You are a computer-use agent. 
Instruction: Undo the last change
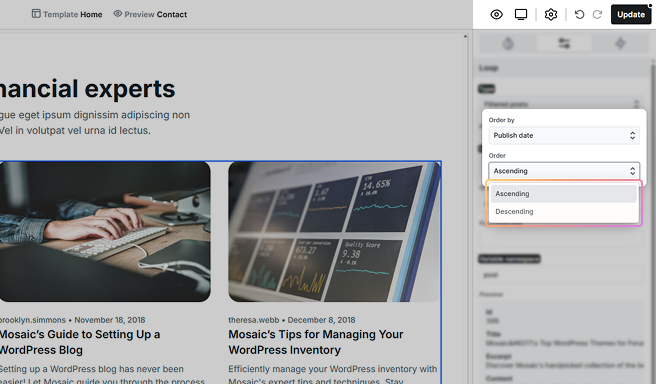click(579, 15)
